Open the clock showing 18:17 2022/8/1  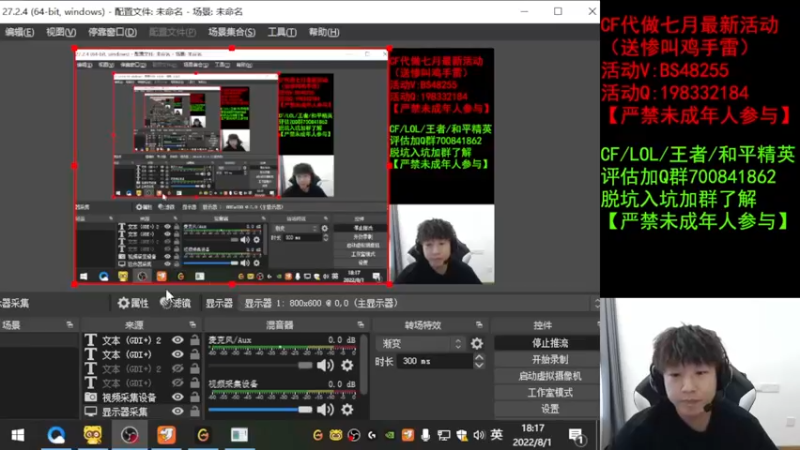click(532, 435)
